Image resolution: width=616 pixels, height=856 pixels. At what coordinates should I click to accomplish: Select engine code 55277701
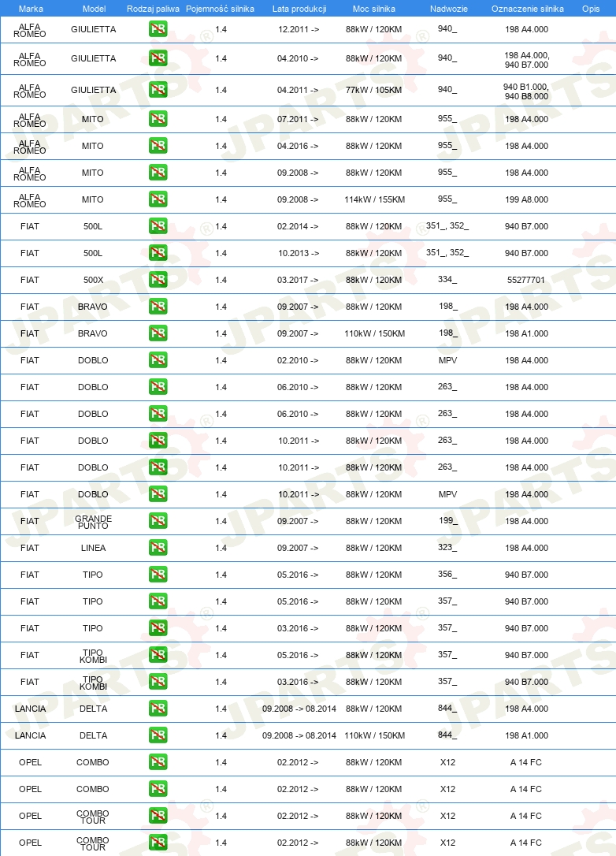coord(526,280)
